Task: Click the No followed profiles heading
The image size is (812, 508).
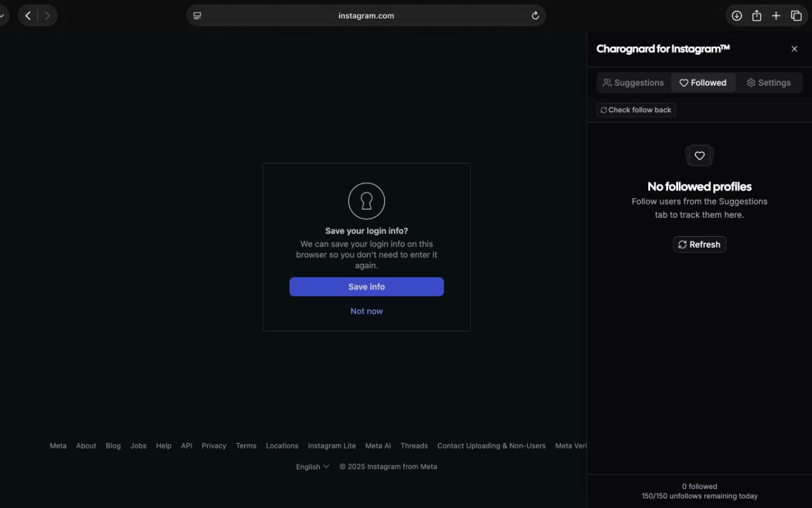Action: pos(700,187)
